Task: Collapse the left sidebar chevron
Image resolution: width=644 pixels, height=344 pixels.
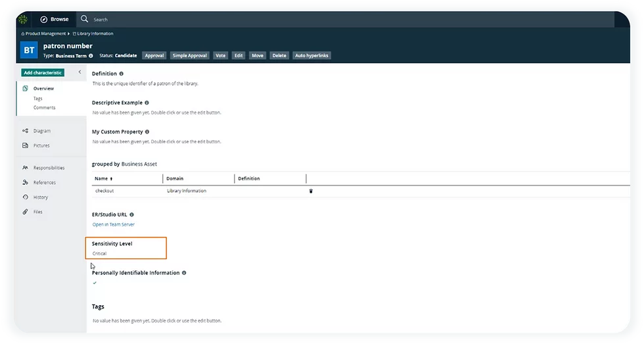Action: [80, 72]
